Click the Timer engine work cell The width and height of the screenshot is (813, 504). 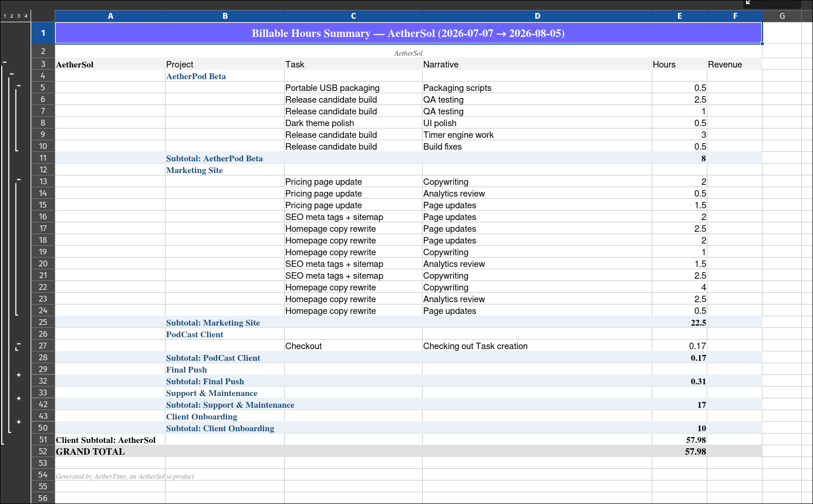pyautogui.click(x=537, y=135)
